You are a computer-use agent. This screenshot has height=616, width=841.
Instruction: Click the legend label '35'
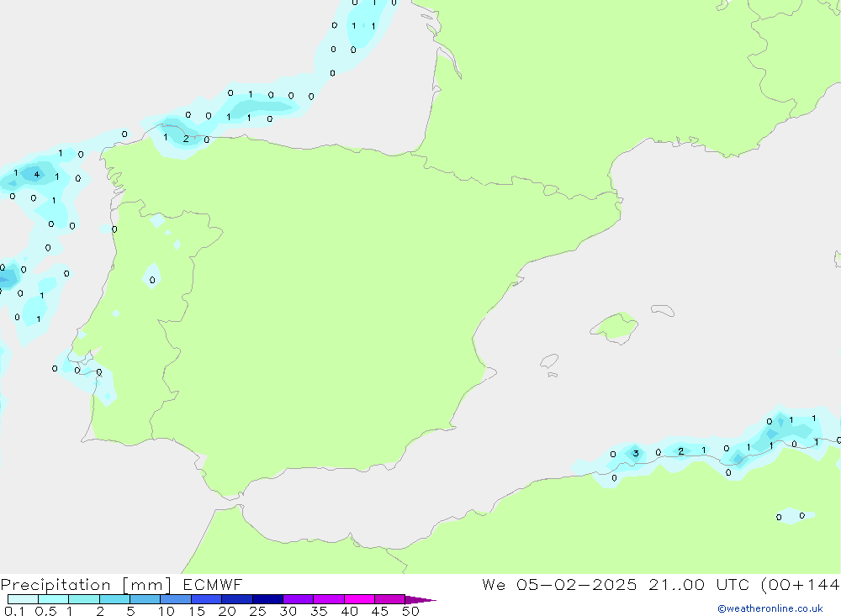[319, 611]
